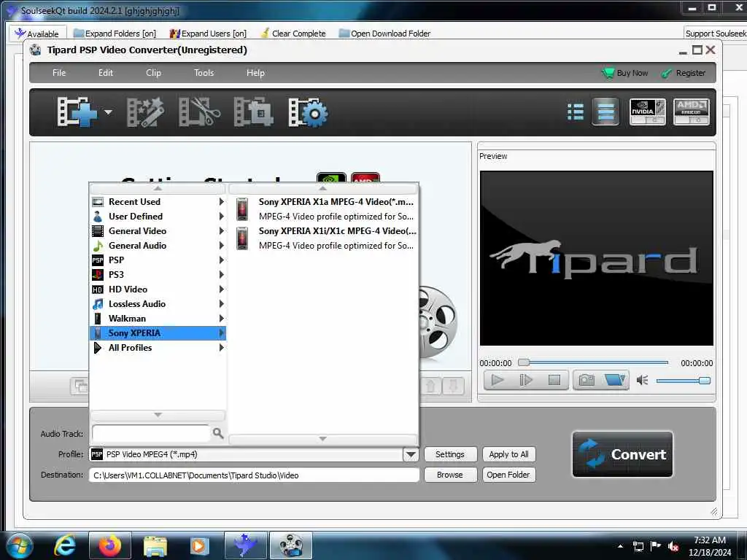Click the video Effect wand icon

pos(146,112)
